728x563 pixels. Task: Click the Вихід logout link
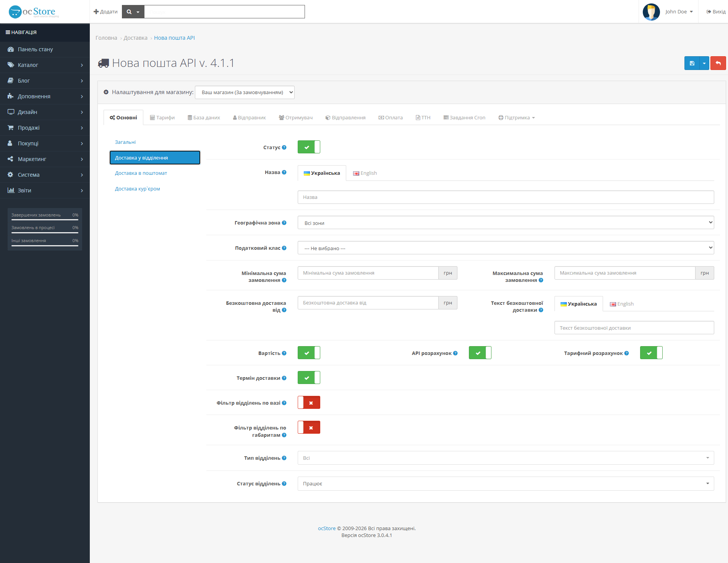[x=716, y=12]
